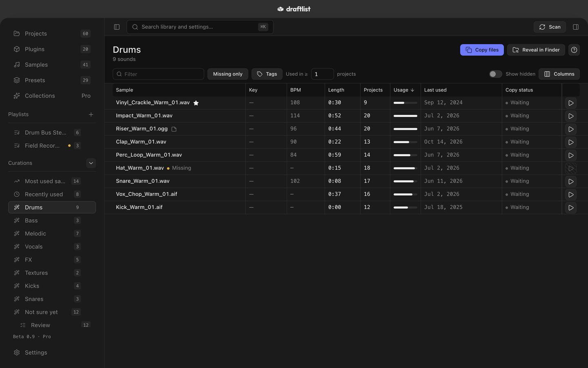Click the star on Vinyl_Crackle_Warm_01.wav

196,103
